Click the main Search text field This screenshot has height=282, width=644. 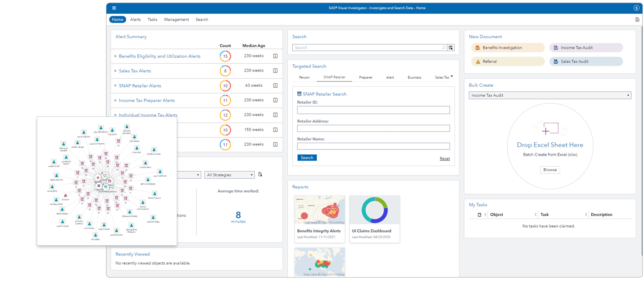[369, 48]
